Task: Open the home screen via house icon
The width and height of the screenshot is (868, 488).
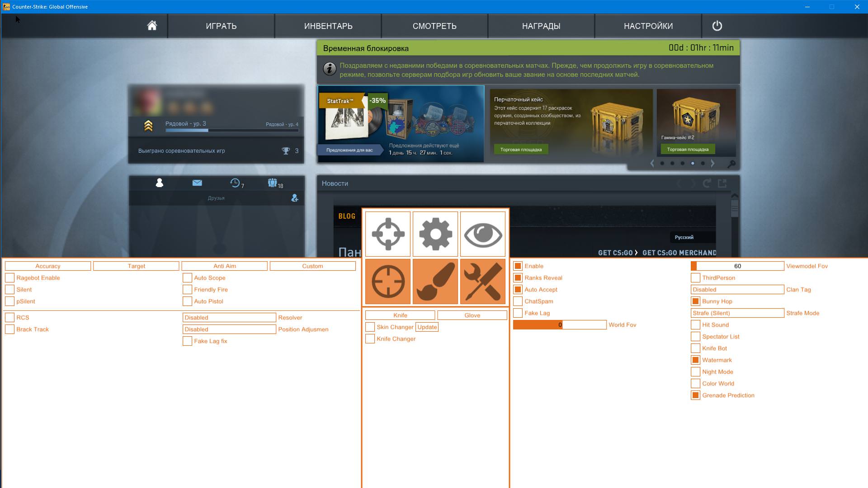Action: [x=152, y=26]
